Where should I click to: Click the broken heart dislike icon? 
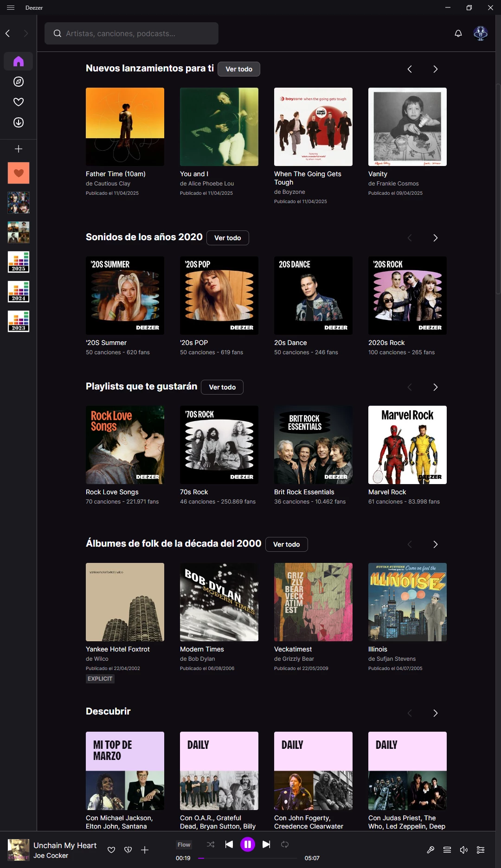(128, 850)
